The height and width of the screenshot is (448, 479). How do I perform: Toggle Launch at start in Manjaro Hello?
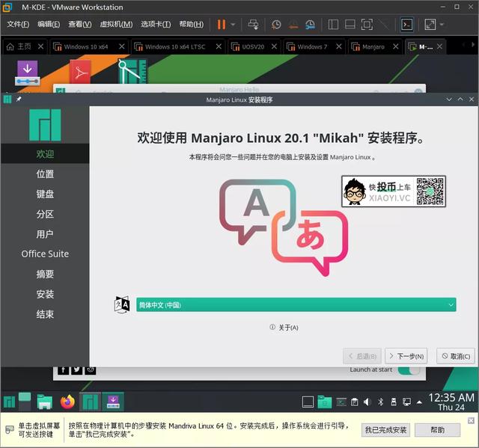pos(409,370)
